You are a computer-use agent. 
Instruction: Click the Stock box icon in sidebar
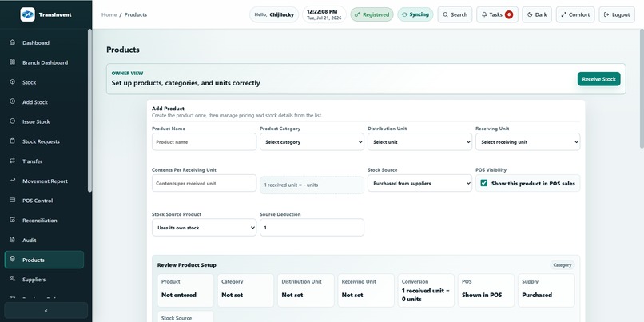[x=12, y=81]
